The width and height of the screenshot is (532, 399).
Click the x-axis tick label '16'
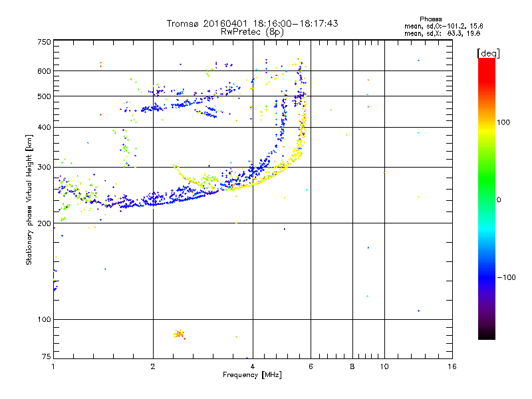[x=452, y=366]
